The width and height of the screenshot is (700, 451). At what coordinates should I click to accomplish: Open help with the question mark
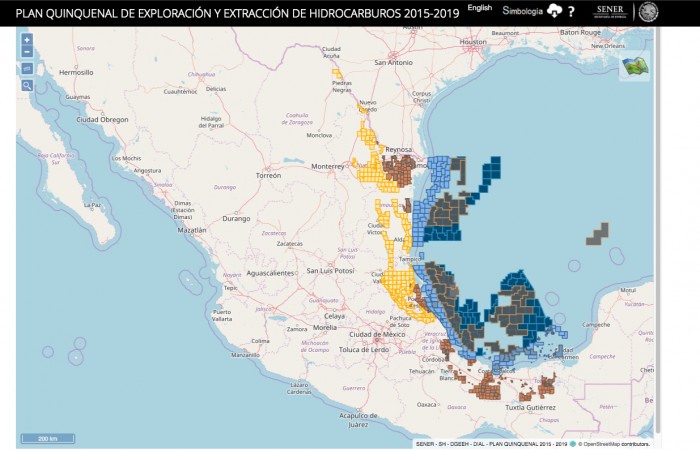point(571,11)
